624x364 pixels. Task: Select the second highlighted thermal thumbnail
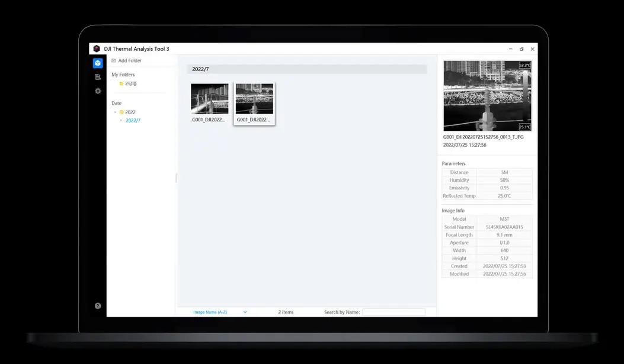[x=254, y=99]
